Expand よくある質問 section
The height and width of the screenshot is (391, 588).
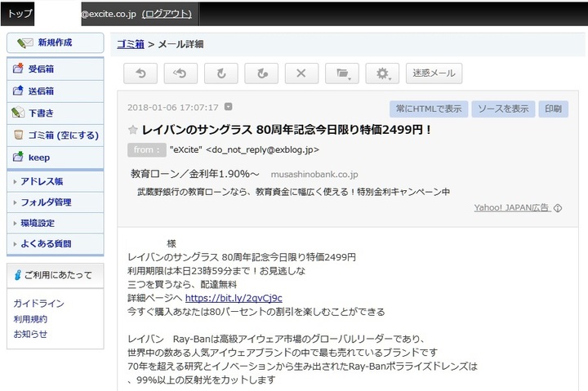pyautogui.click(x=56, y=244)
